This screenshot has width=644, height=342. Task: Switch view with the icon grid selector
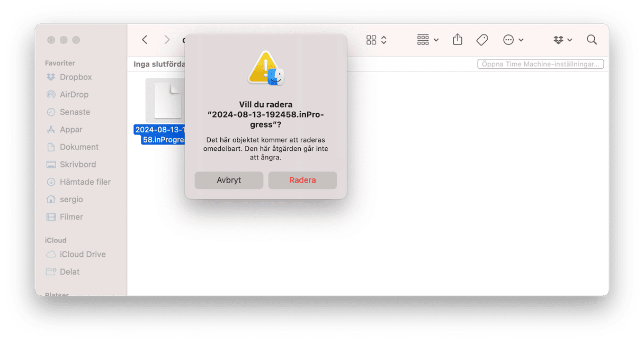coord(377,40)
